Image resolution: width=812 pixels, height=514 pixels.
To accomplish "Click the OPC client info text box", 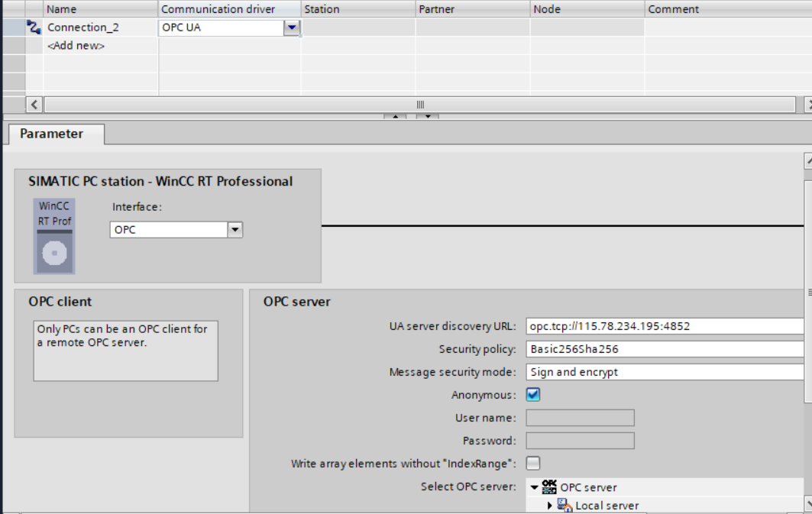I will (x=126, y=351).
